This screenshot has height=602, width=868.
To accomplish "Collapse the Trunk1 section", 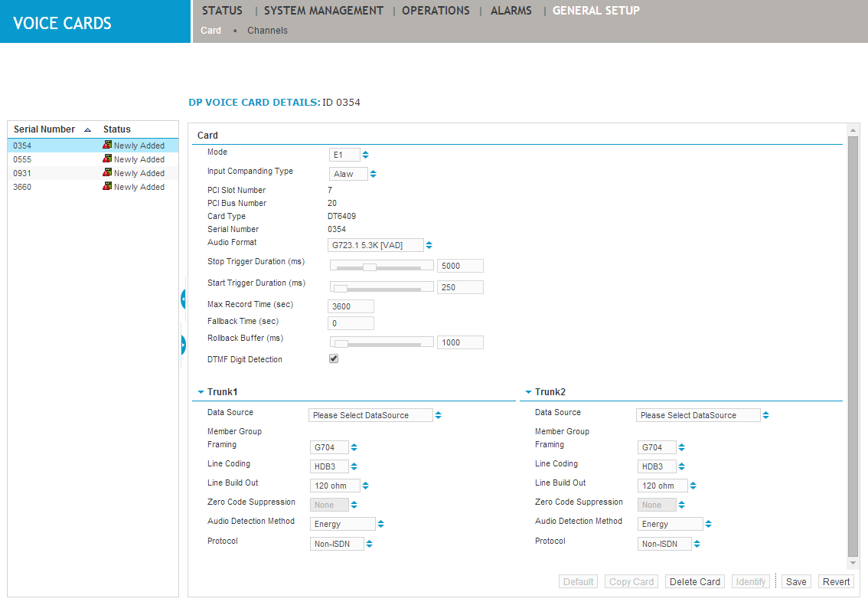I will tap(201, 392).
